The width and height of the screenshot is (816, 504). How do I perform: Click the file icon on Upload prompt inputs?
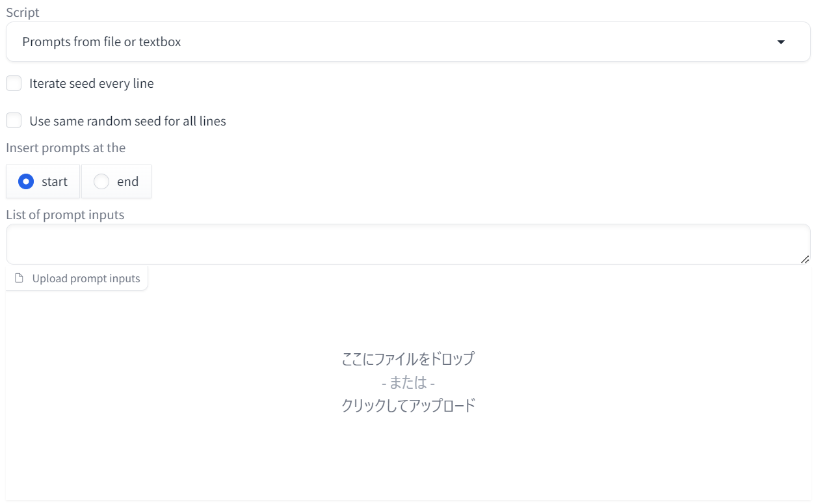tap(20, 278)
